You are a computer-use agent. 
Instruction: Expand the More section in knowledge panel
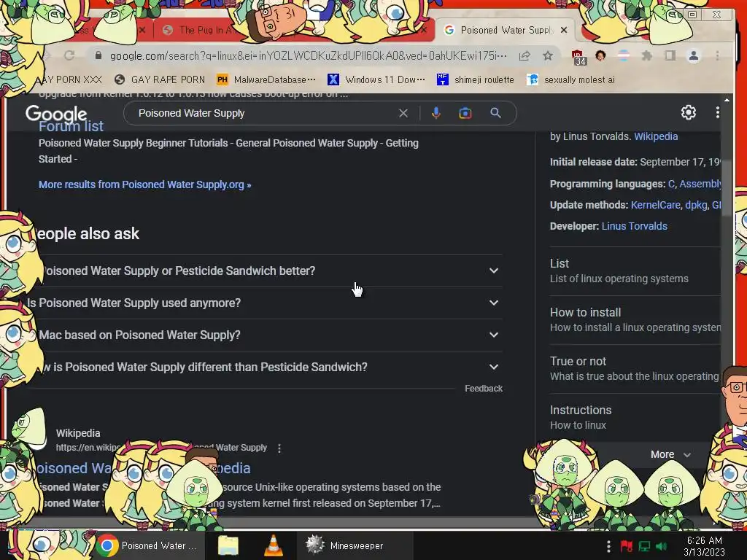pyautogui.click(x=671, y=455)
